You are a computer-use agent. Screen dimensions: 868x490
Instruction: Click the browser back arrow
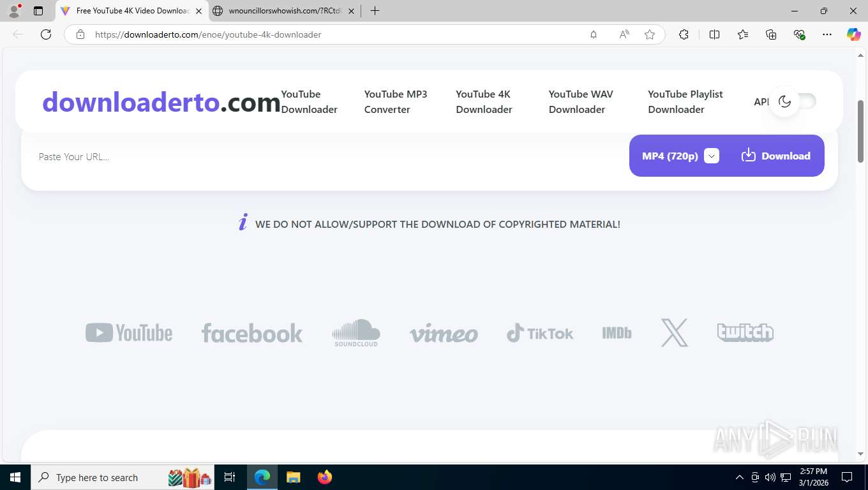click(18, 34)
